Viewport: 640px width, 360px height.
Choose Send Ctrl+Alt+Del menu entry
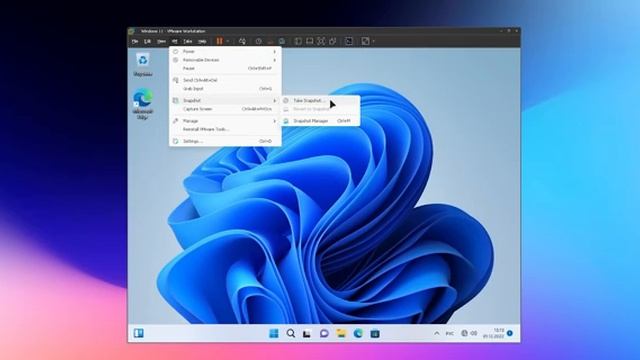pyautogui.click(x=225, y=80)
